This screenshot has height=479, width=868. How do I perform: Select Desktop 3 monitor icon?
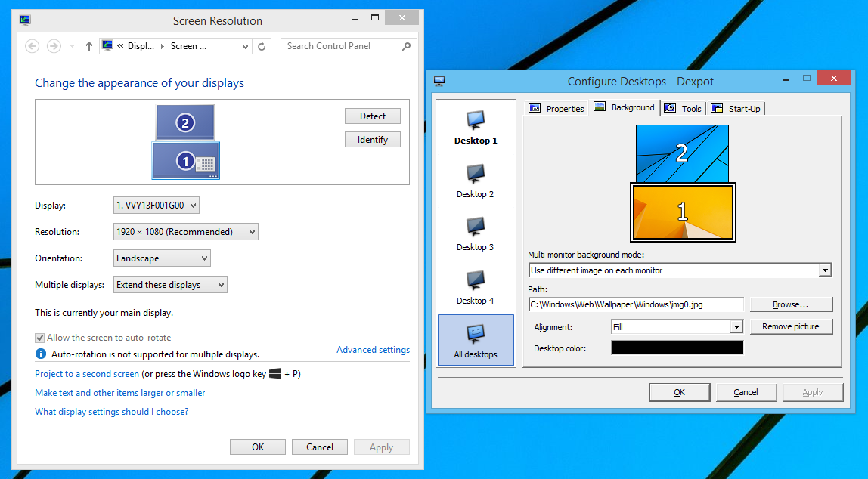tap(476, 227)
